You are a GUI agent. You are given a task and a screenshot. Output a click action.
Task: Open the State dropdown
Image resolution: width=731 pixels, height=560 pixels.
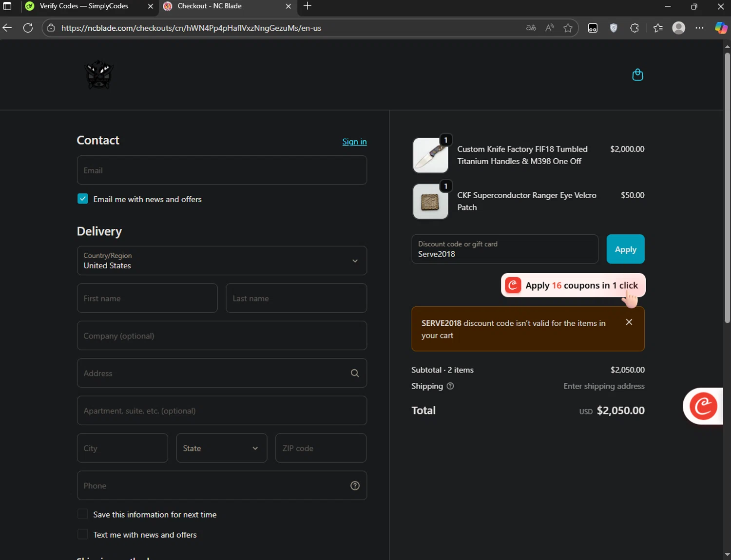click(x=222, y=448)
